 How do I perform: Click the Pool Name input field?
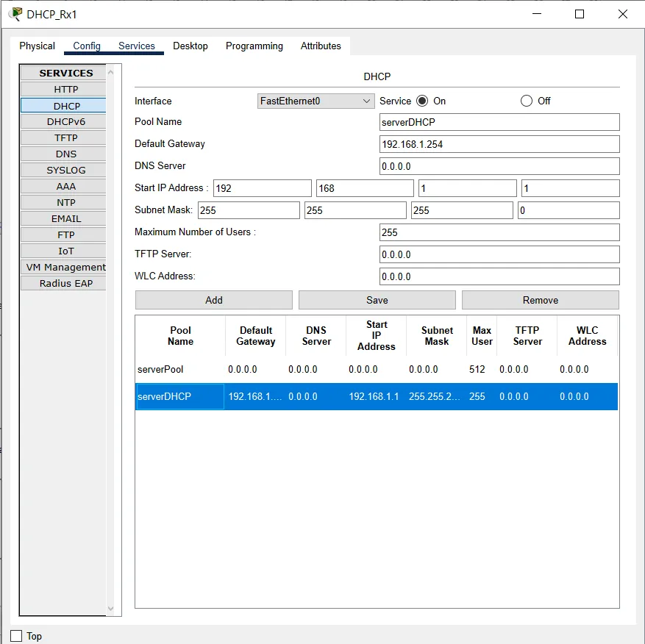click(499, 122)
